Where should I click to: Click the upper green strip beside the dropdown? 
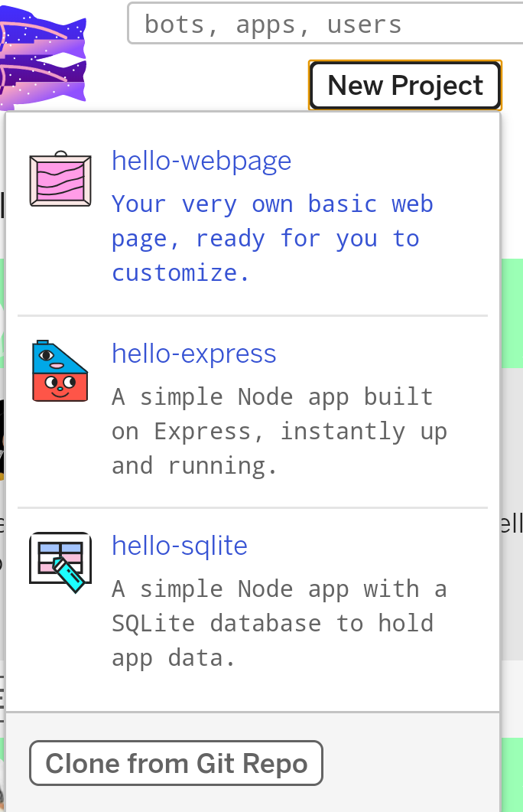(512, 314)
